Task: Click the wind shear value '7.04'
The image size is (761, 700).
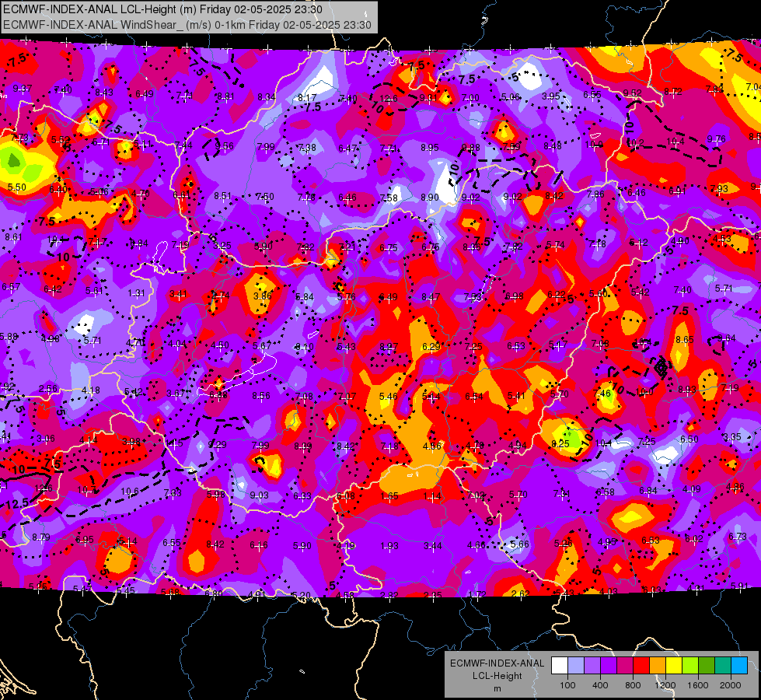Action: pyautogui.click(x=753, y=87)
